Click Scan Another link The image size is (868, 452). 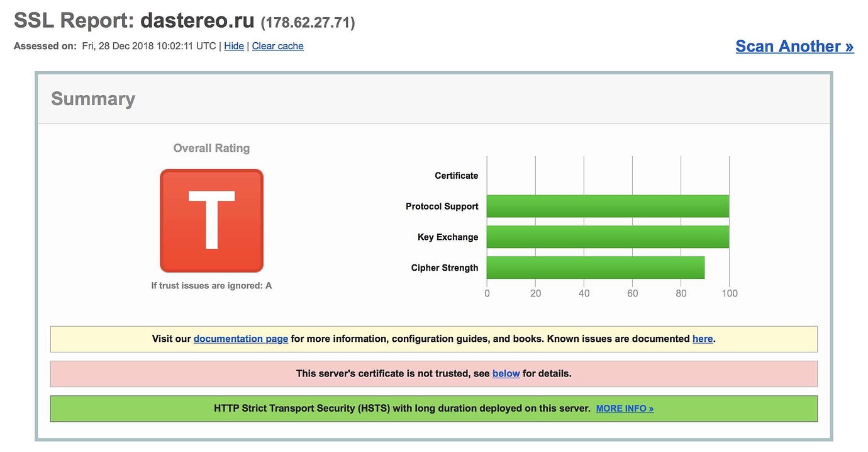click(794, 46)
